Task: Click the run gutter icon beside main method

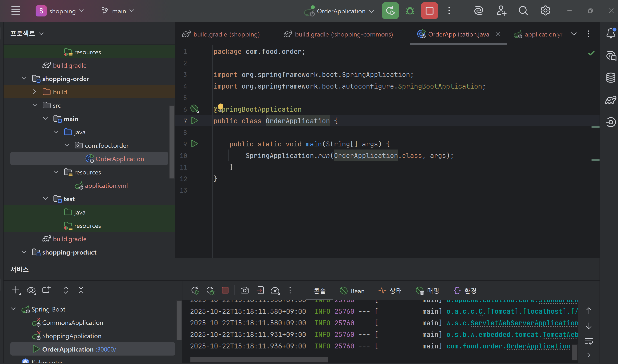Action: [194, 144]
